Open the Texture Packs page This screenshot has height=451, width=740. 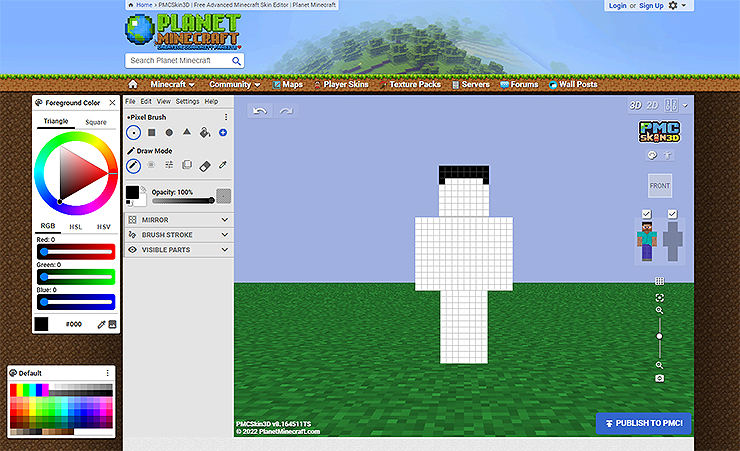[x=410, y=84]
